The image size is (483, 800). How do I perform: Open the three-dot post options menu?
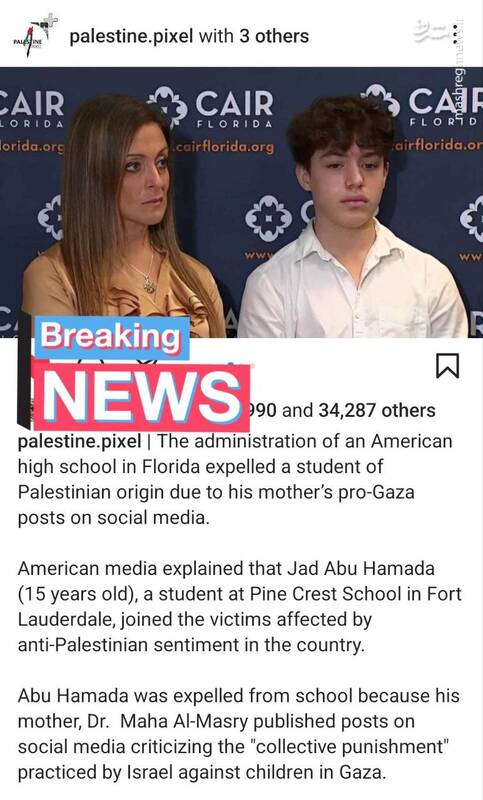455,33
